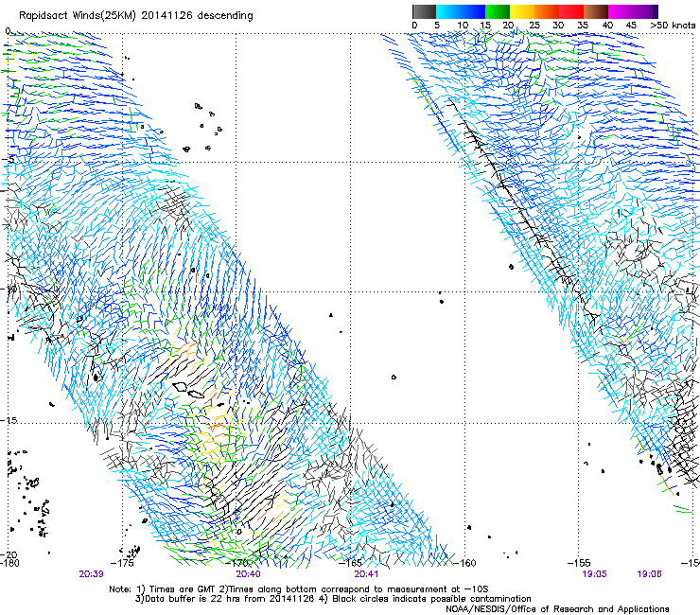Viewport: 700px width, 615px height.
Task: Click the yellow 20-25 knots color segment
Action: pyautogui.click(x=522, y=11)
